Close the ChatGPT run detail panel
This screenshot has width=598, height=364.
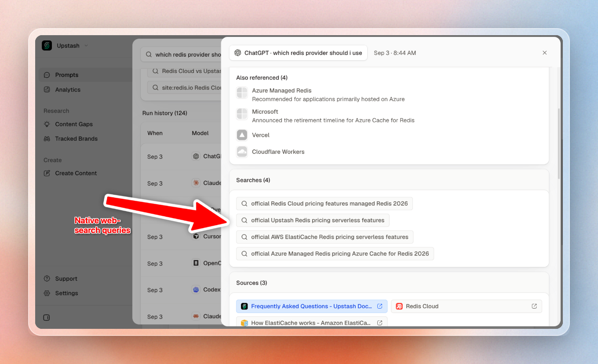click(545, 53)
